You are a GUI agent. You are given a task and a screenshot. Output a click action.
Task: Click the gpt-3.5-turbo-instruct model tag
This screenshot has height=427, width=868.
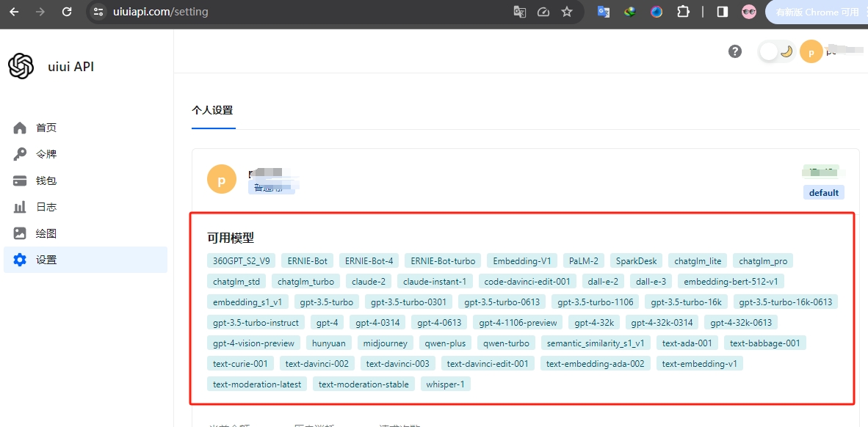pos(256,323)
